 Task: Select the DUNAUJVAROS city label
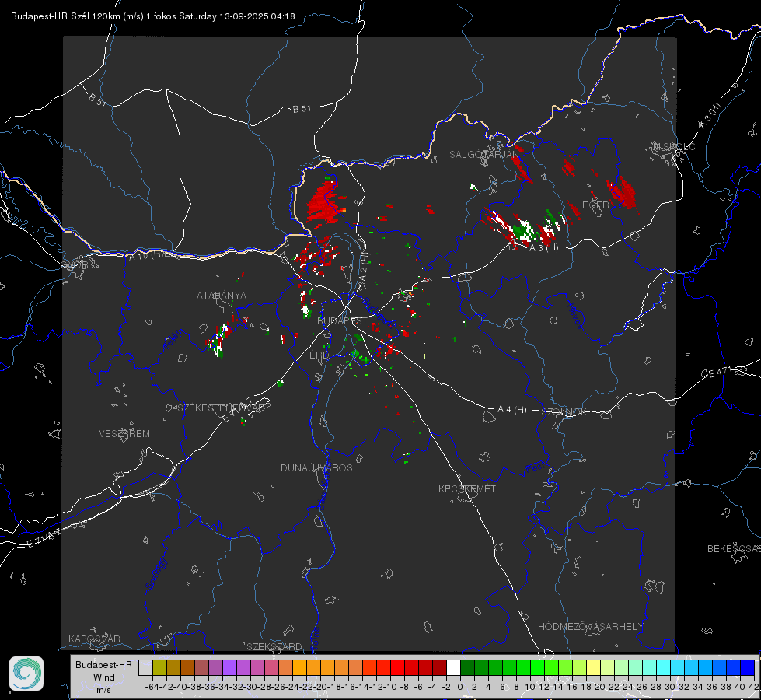(316, 467)
